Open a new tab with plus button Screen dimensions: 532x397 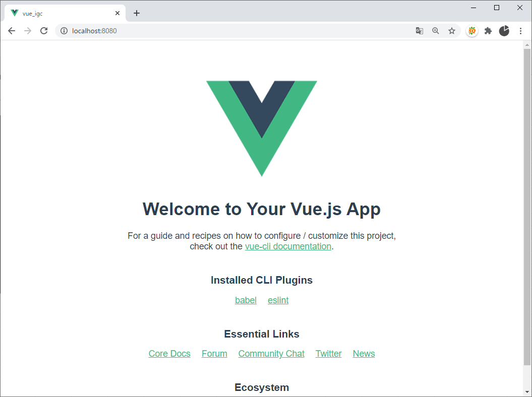(x=136, y=13)
